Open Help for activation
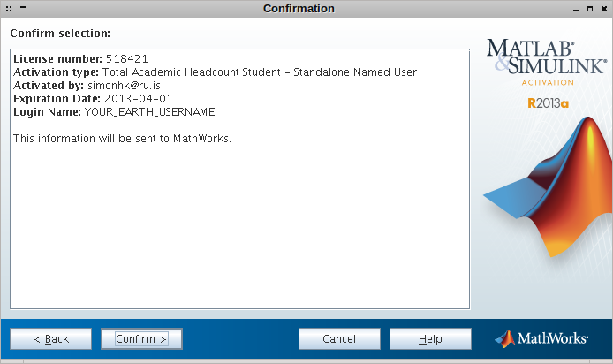The height and width of the screenshot is (364, 613). pyautogui.click(x=430, y=338)
